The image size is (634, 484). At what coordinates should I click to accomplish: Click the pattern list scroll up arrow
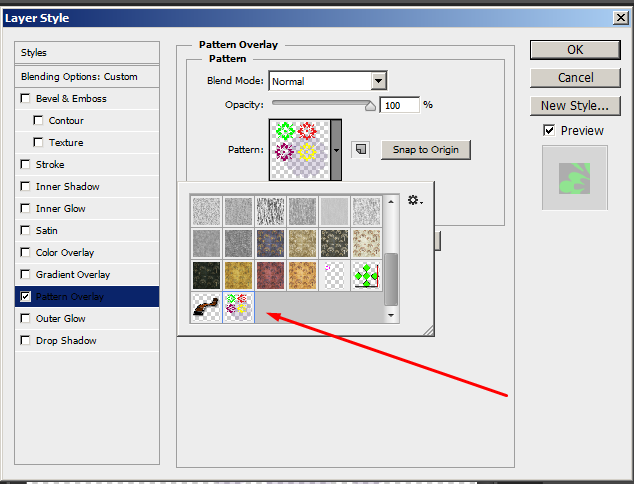click(391, 201)
